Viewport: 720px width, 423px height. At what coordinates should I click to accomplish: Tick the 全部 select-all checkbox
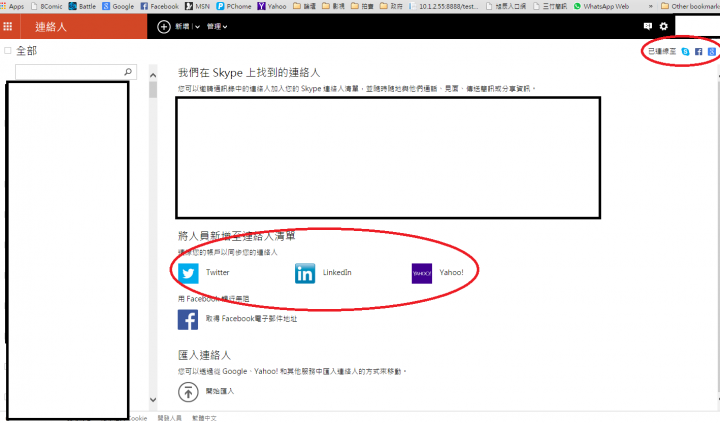coord(7,51)
